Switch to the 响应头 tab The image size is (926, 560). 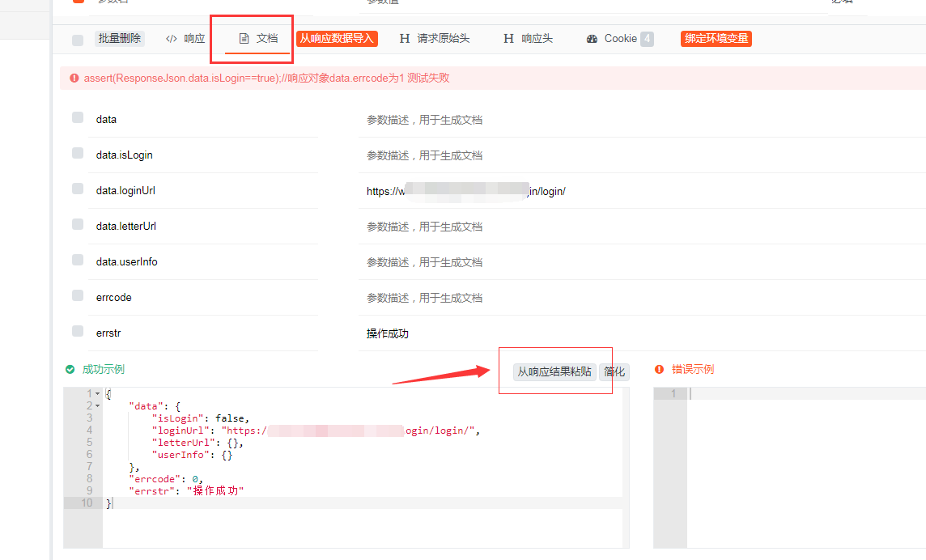coord(528,38)
